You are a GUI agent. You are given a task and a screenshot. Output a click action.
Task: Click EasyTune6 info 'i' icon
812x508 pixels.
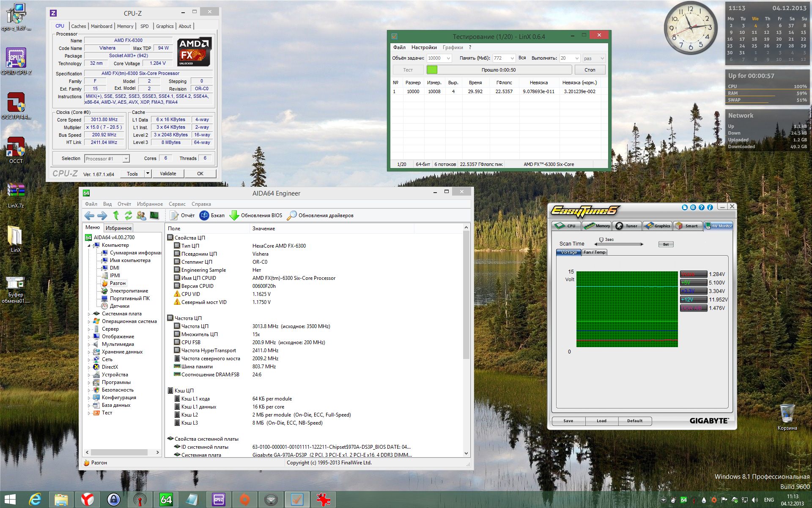click(710, 207)
